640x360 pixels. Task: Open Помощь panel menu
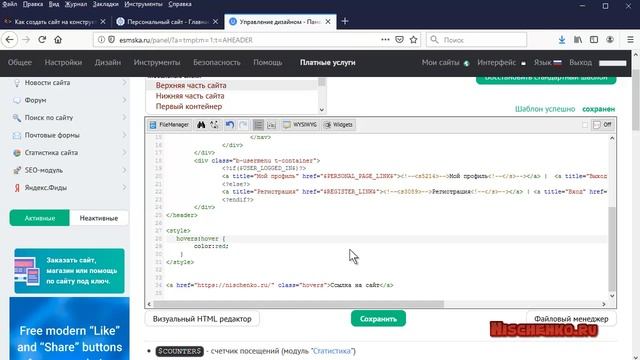[x=267, y=62]
